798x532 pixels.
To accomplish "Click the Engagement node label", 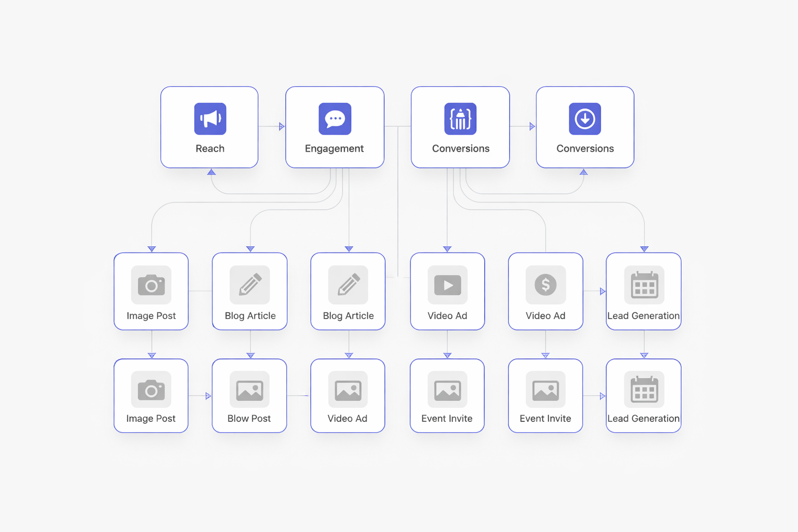I will click(x=334, y=149).
